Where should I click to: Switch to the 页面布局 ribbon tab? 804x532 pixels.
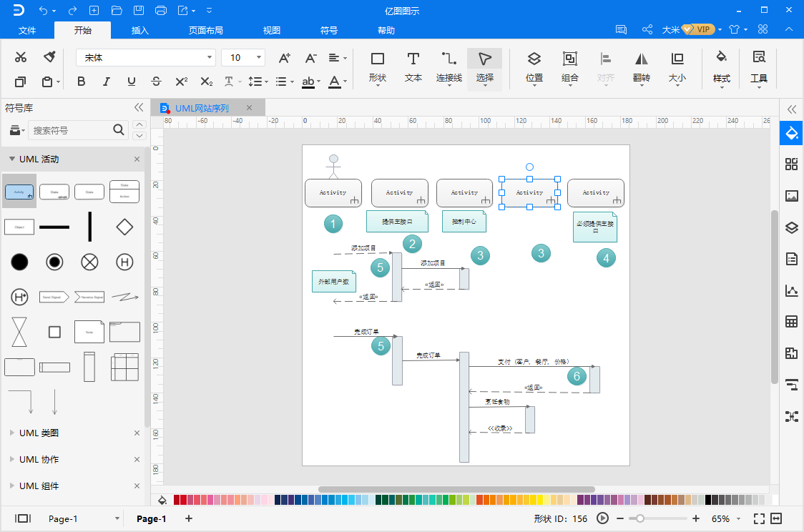[x=205, y=30]
